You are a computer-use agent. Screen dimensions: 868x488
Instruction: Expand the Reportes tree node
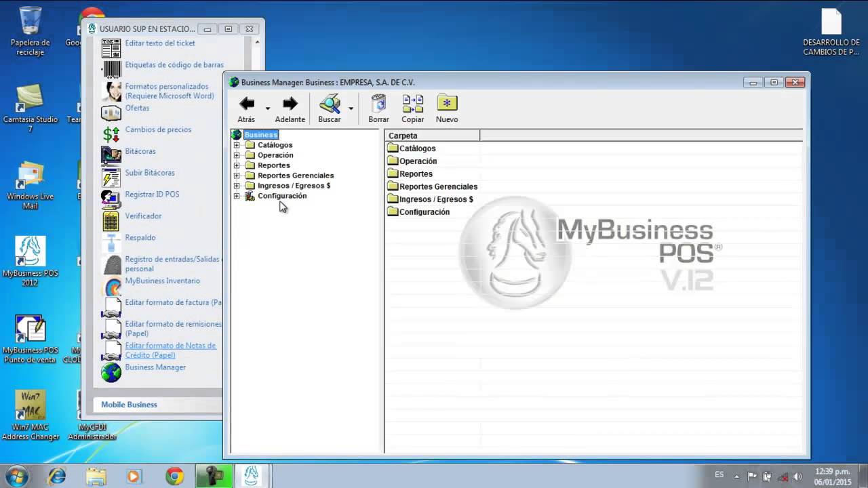(x=237, y=165)
